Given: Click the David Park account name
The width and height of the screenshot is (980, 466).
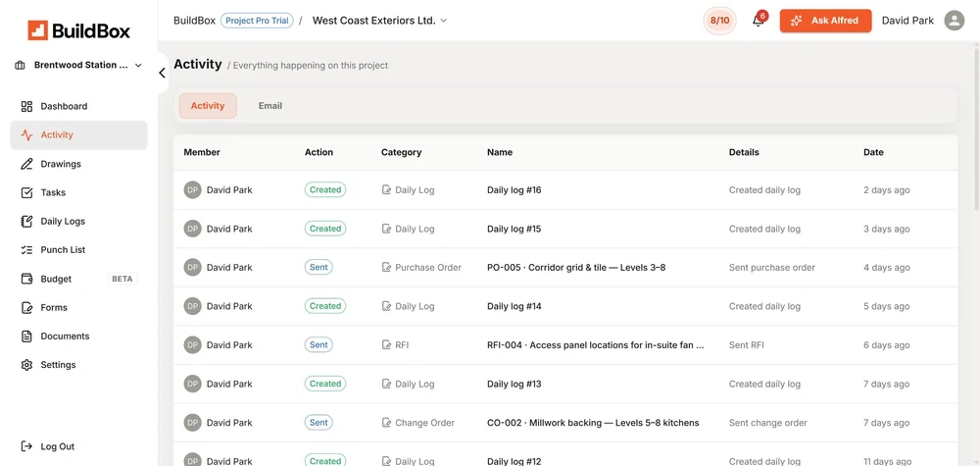Looking at the screenshot, I should coord(907,21).
